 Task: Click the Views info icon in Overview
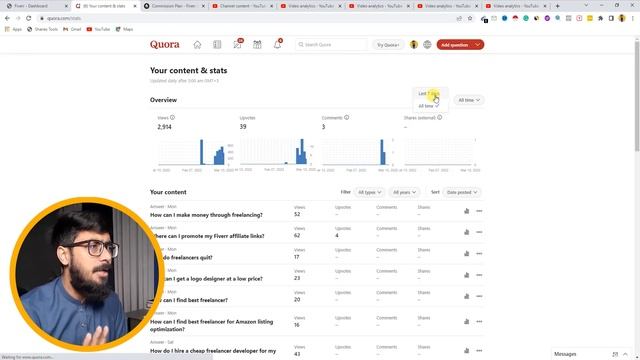point(172,118)
